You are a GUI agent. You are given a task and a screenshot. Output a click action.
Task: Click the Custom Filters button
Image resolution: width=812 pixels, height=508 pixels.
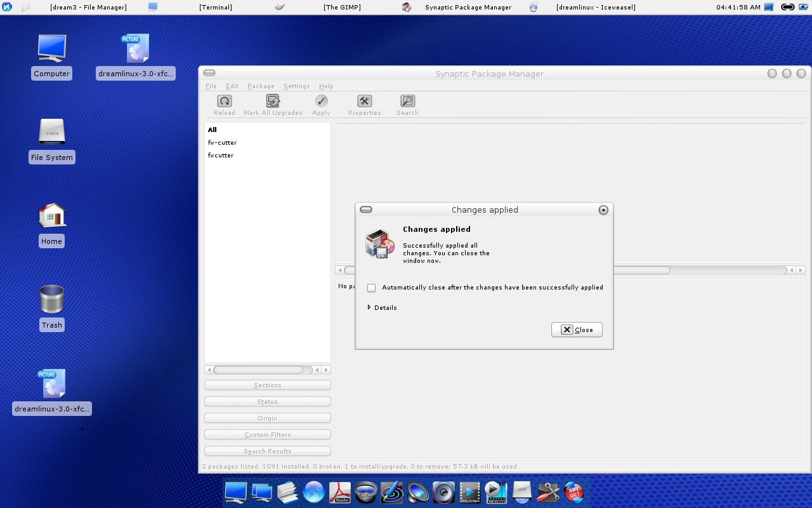pyautogui.click(x=267, y=435)
